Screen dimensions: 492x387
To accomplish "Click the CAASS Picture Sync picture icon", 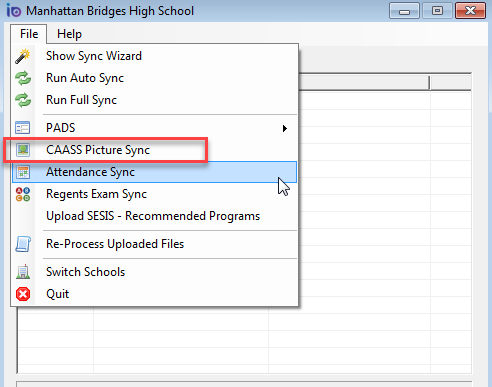I will (x=23, y=150).
